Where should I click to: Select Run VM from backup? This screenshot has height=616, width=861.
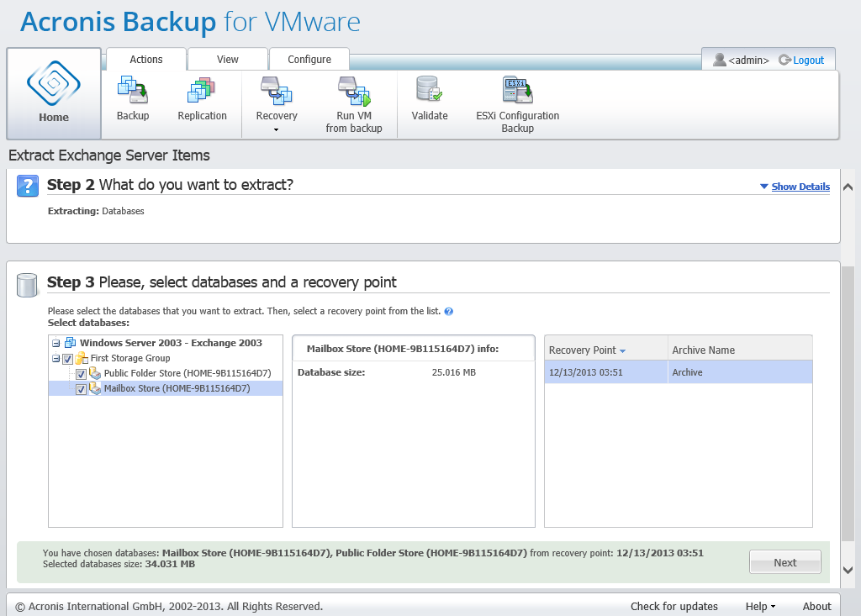(353, 91)
